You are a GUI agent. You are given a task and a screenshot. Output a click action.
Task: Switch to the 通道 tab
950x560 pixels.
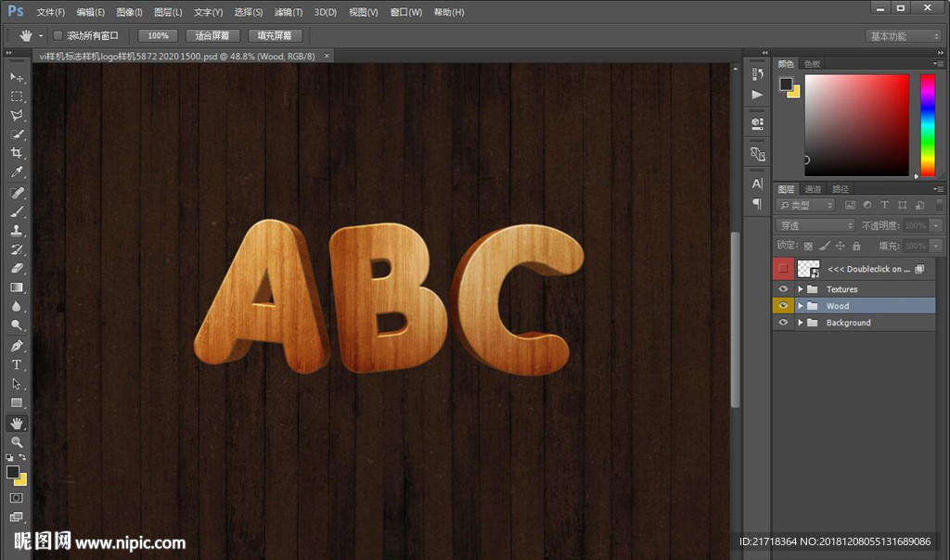point(813,189)
